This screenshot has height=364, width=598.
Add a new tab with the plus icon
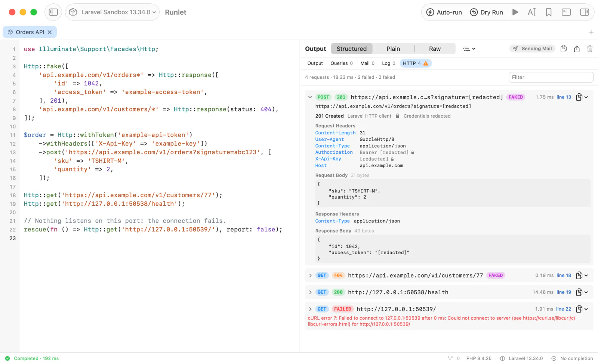tap(591, 32)
